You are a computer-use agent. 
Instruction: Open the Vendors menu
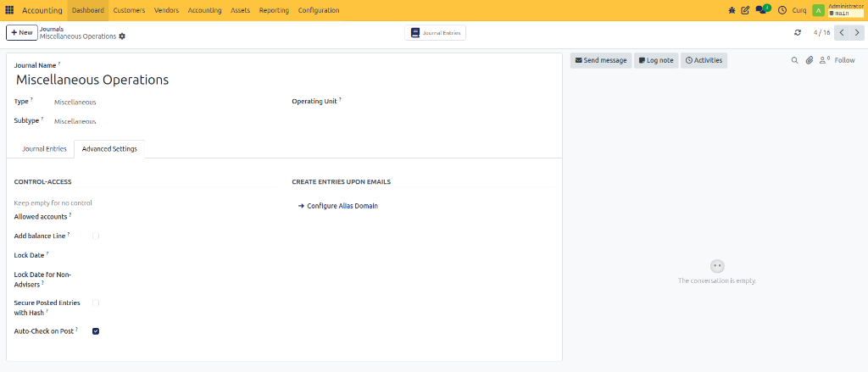coord(167,10)
